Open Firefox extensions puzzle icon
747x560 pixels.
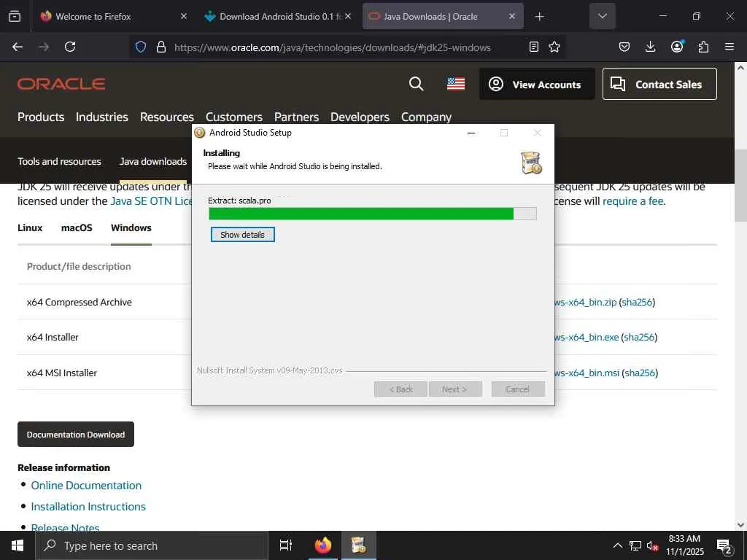[703, 47]
